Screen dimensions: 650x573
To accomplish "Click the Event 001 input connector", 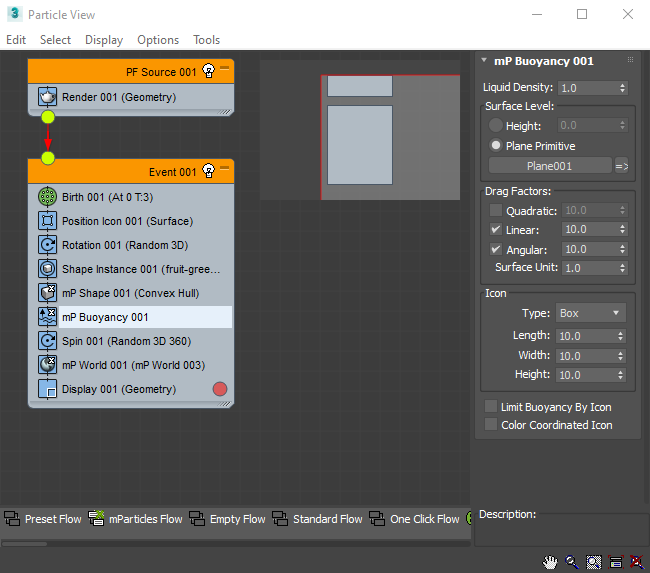I will pos(48,158).
